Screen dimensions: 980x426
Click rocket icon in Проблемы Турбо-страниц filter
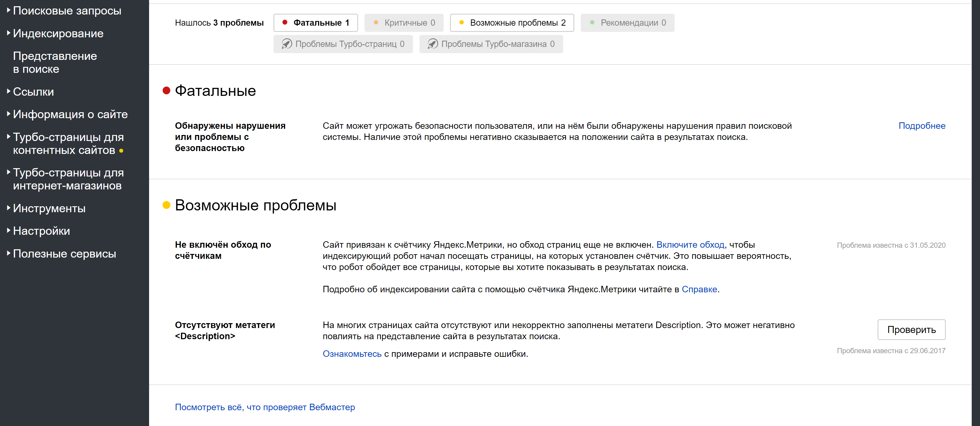pyautogui.click(x=286, y=44)
